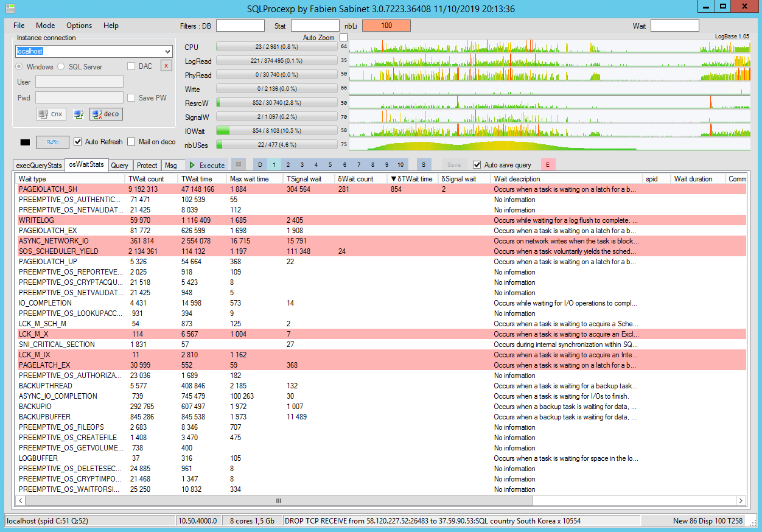Switch to the osWaitStats tab
Screen dimensions: 762x532
[x=86, y=164]
